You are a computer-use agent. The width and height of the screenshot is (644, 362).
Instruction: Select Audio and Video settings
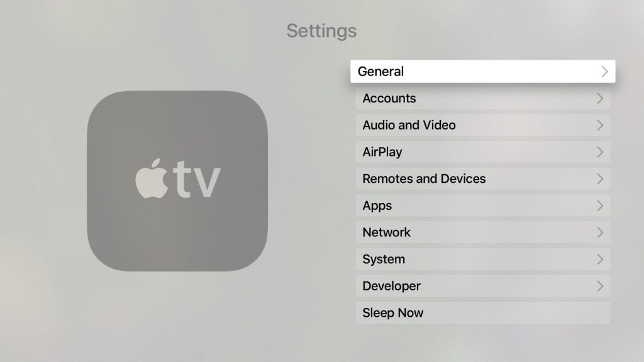coord(482,125)
